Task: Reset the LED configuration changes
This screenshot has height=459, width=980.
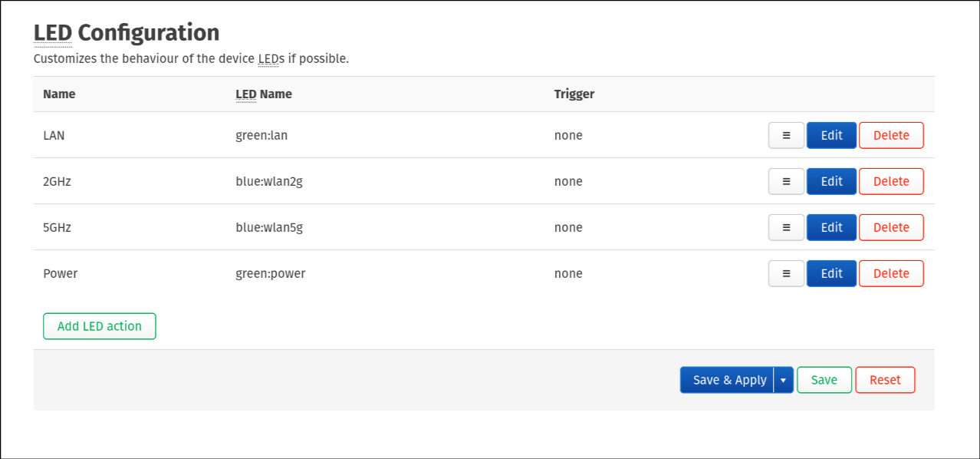Action: pyautogui.click(x=885, y=380)
